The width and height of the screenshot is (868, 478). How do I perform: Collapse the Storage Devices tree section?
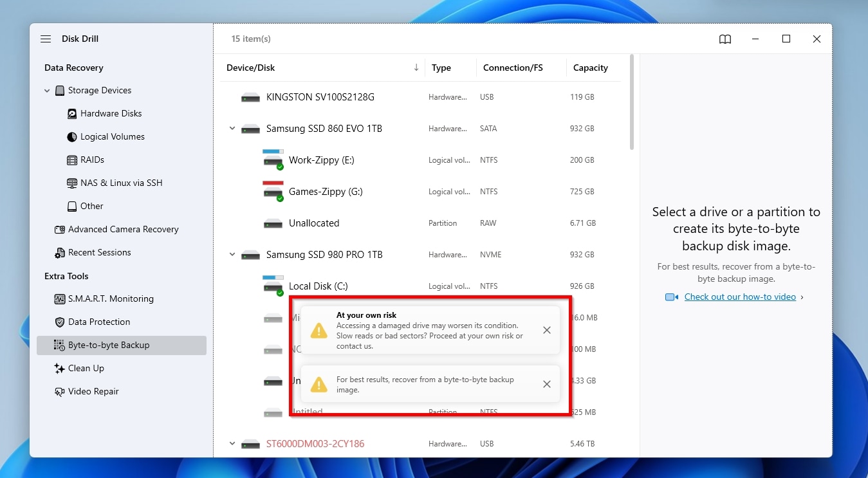point(47,91)
